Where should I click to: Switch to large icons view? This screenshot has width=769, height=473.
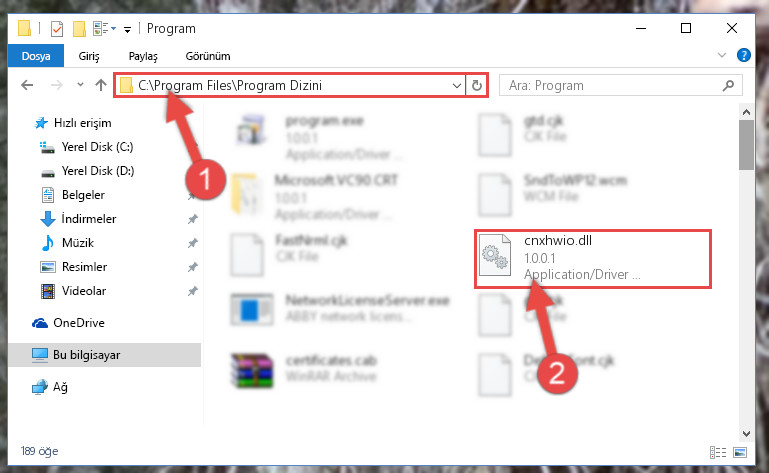740,452
